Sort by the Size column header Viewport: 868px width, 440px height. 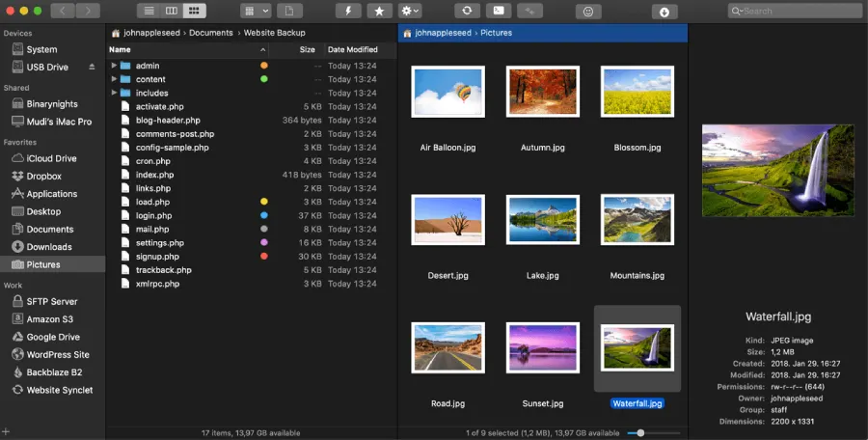tap(298, 49)
